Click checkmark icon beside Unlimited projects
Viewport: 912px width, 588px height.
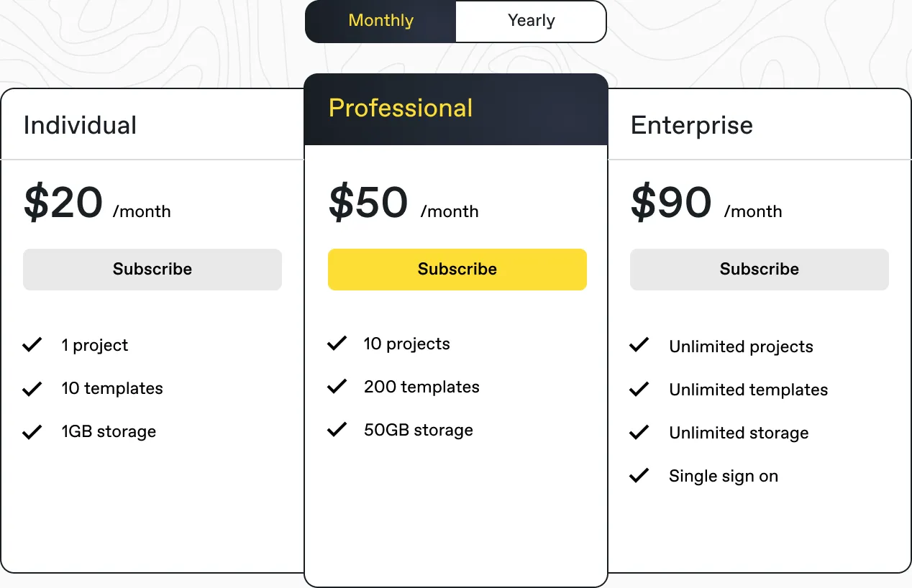pos(639,346)
